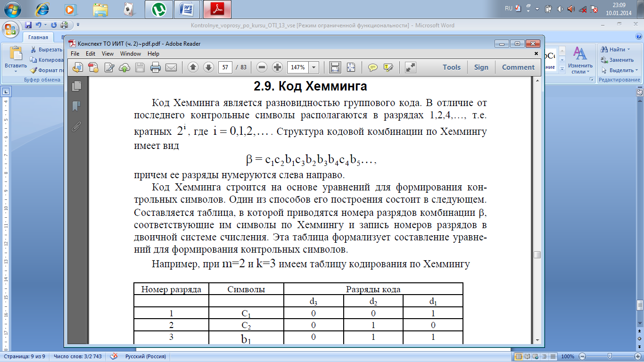This screenshot has width=644, height=362.
Task: Add a sticky note comment
Action: click(x=373, y=67)
